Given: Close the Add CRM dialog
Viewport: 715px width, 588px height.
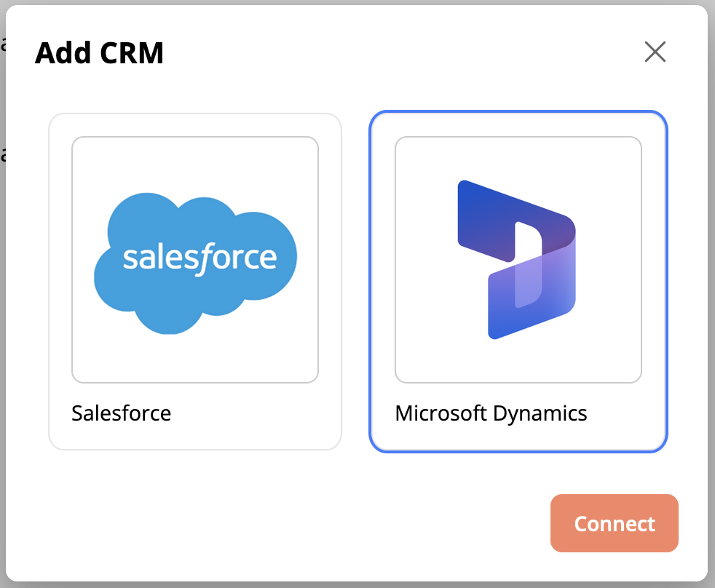Looking at the screenshot, I should pos(655,52).
